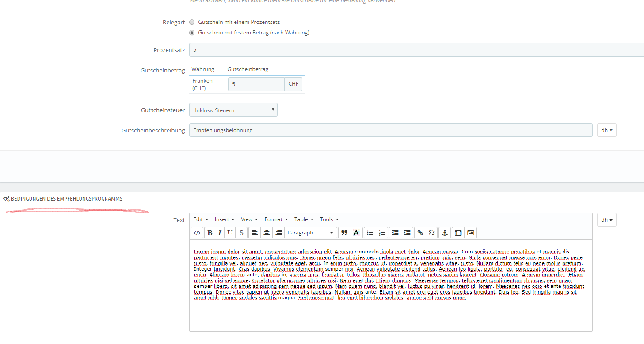Open the Insert menu
Viewport: 644px width, 344px height.
pos(225,219)
